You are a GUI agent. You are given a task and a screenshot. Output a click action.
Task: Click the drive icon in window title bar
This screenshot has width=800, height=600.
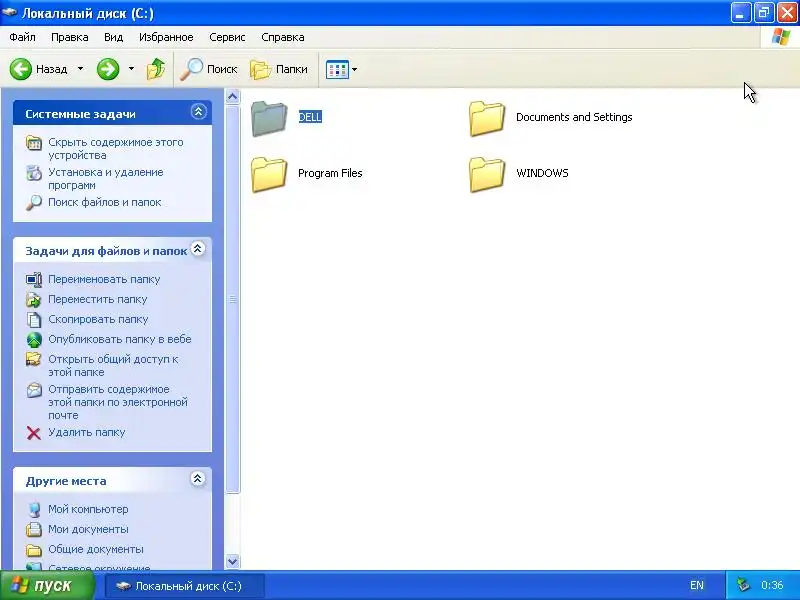tap(9, 12)
